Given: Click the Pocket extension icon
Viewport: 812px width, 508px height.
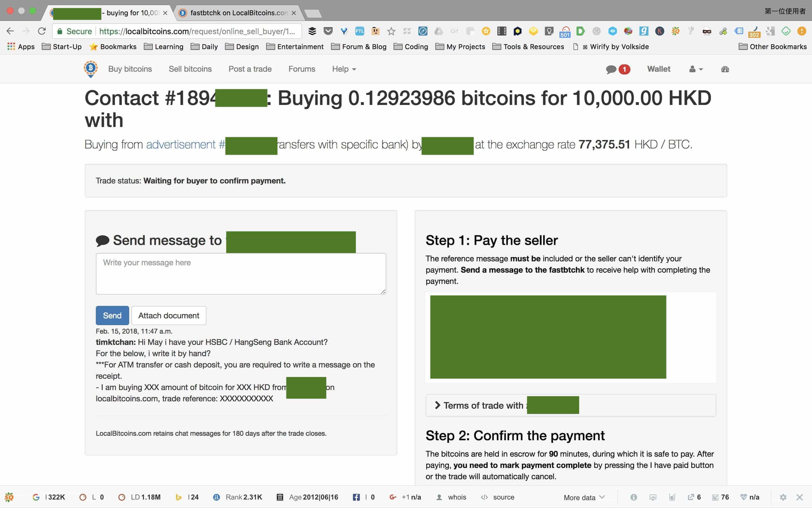Looking at the screenshot, I should click(328, 31).
